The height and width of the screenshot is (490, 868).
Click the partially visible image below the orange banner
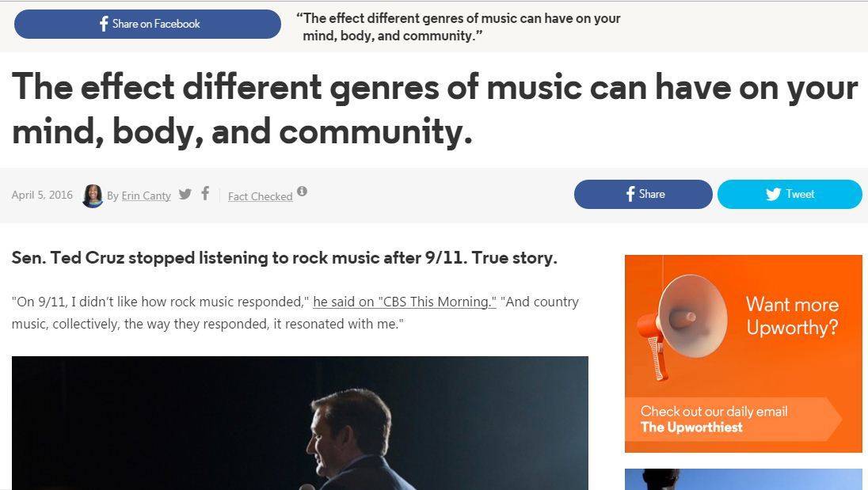tap(743, 479)
